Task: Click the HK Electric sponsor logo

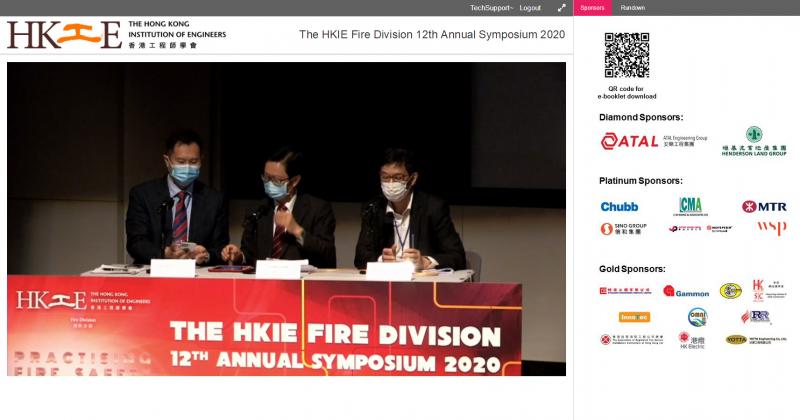Action: (691, 340)
